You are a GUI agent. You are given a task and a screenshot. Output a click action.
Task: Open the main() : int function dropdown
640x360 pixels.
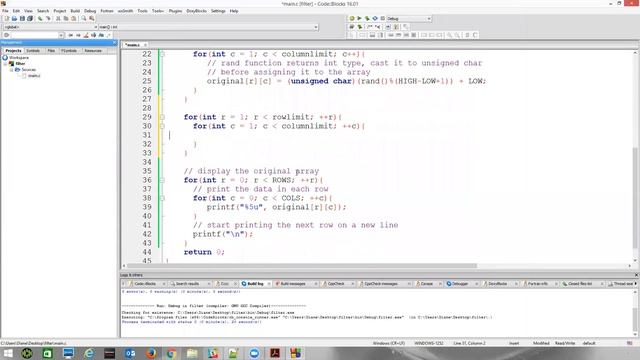208,27
